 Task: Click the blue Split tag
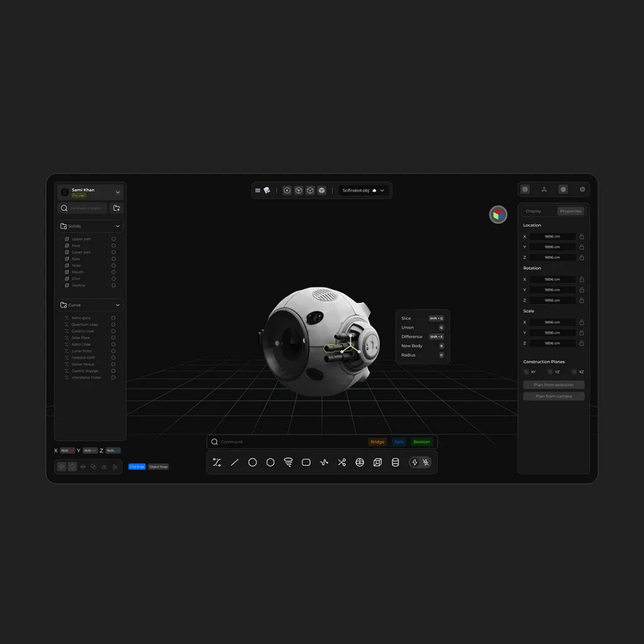398,442
